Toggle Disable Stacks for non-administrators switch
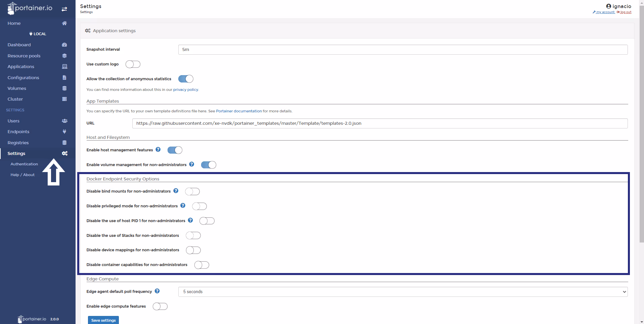The image size is (644, 324). tap(193, 235)
